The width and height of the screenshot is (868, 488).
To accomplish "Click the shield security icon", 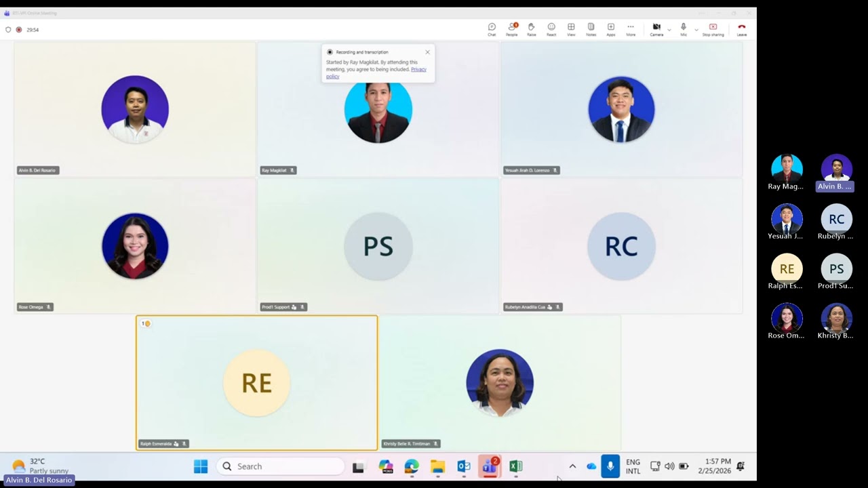I will click(8, 30).
